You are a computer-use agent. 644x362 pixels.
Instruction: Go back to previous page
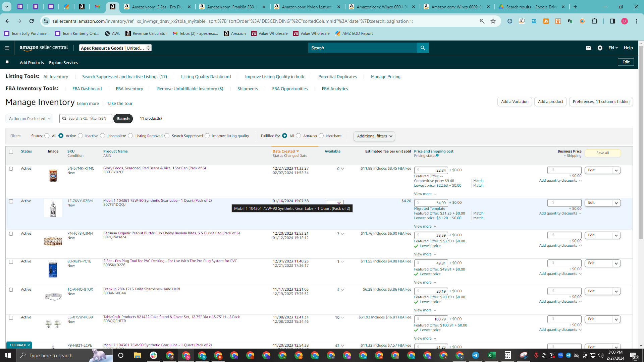point(7,21)
